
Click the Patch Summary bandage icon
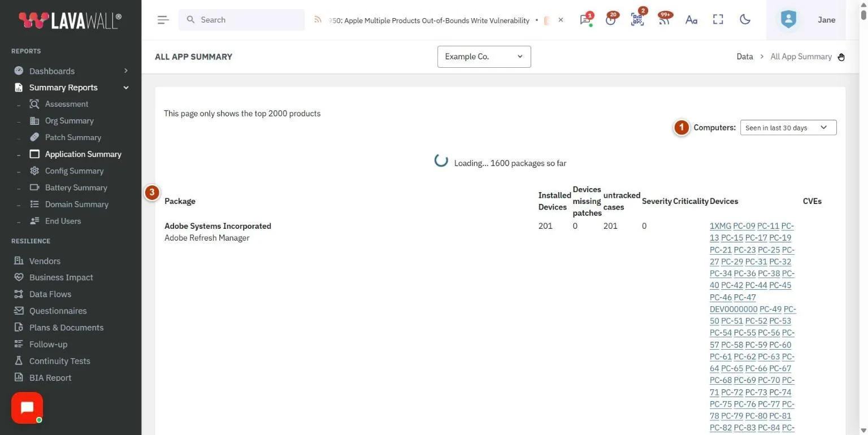coord(34,137)
